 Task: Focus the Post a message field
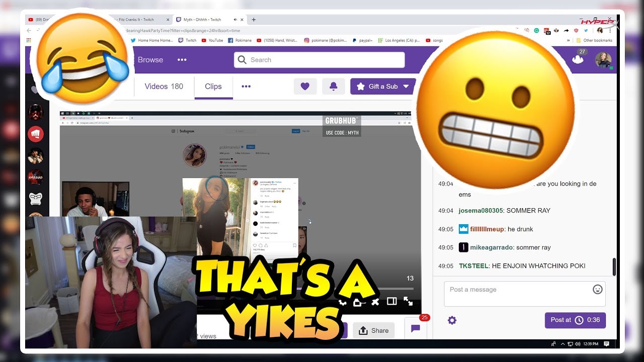click(525, 294)
